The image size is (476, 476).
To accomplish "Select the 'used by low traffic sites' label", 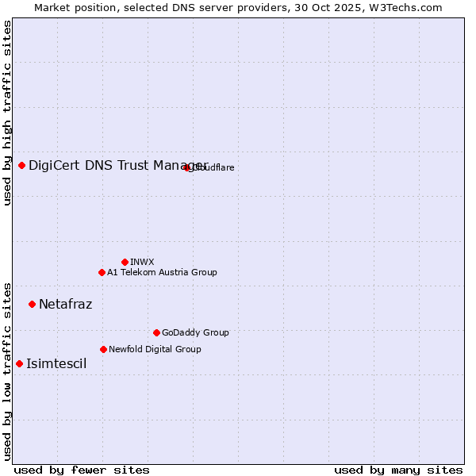I will pos(7,370).
